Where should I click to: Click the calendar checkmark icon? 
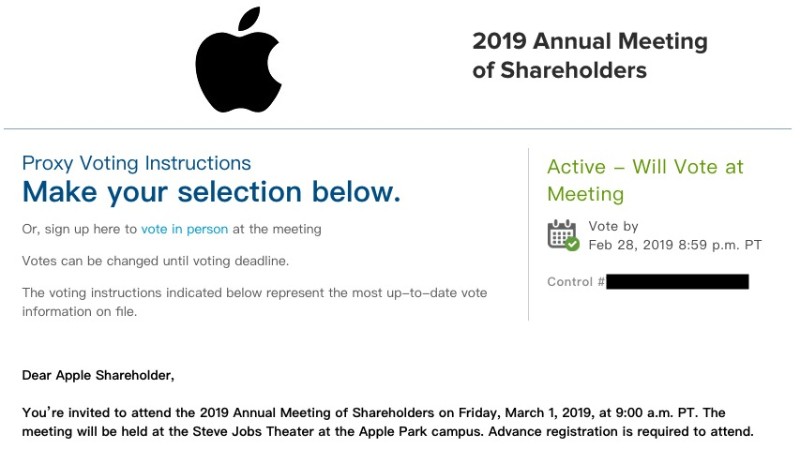click(x=563, y=235)
